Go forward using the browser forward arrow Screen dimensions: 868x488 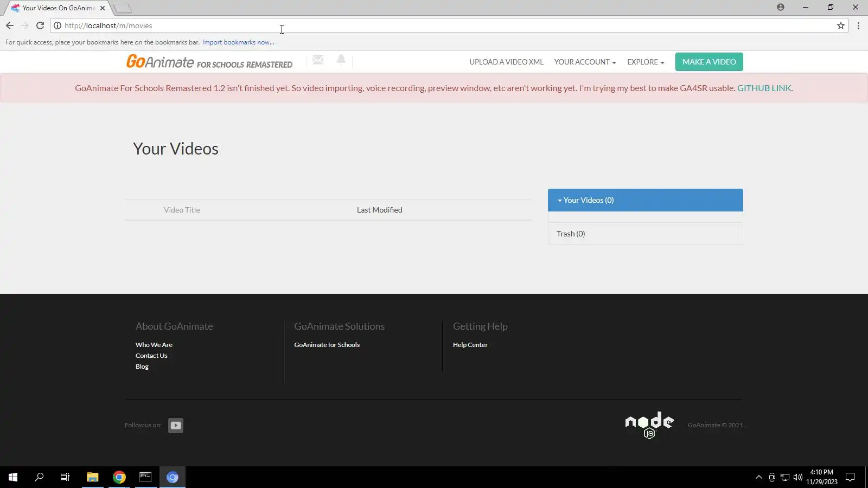[x=25, y=25]
